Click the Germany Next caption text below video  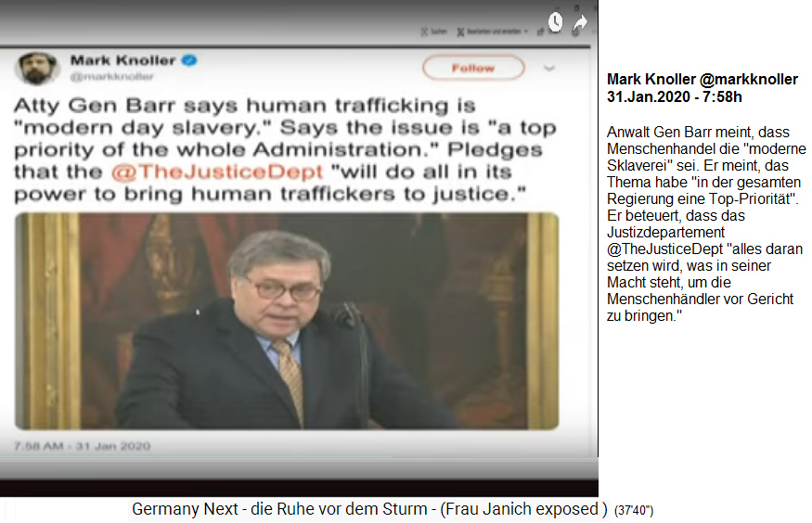369,509
